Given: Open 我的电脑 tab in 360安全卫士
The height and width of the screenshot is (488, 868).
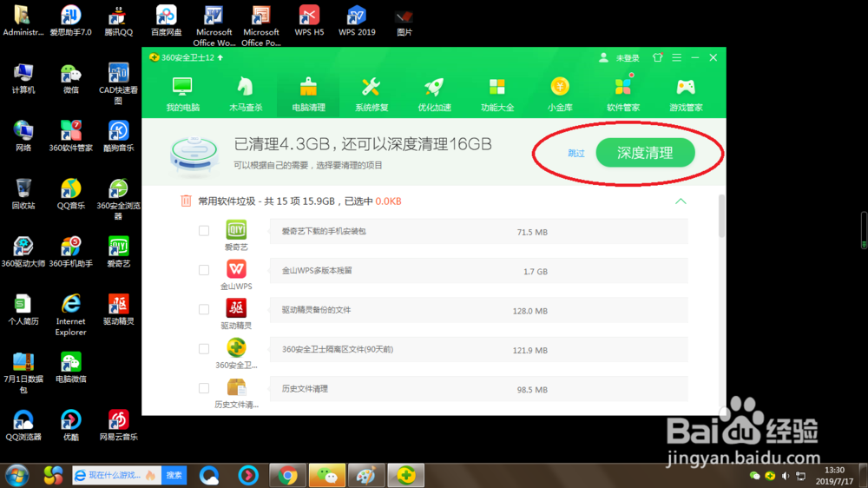Looking at the screenshot, I should (x=182, y=94).
